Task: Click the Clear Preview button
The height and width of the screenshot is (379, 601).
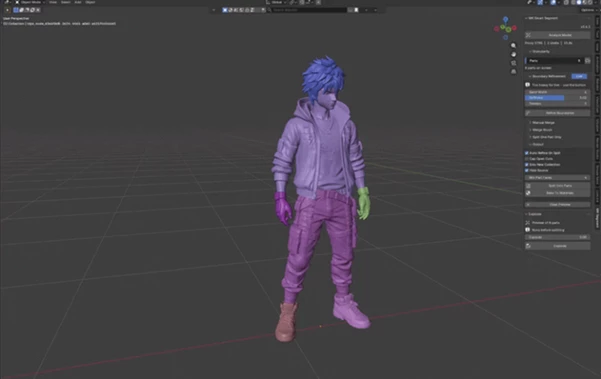Action: 557,205
